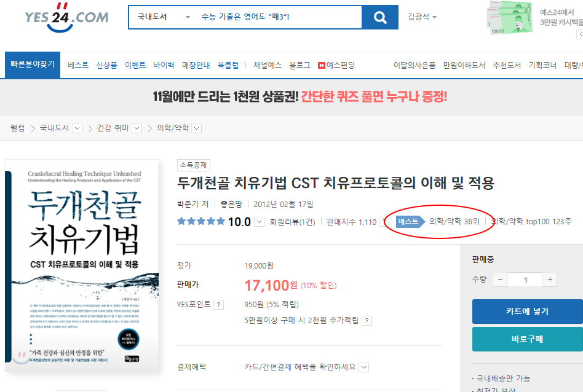The image size is (583, 392).
Task: Open the 블로그 link
Action: tap(299, 65)
